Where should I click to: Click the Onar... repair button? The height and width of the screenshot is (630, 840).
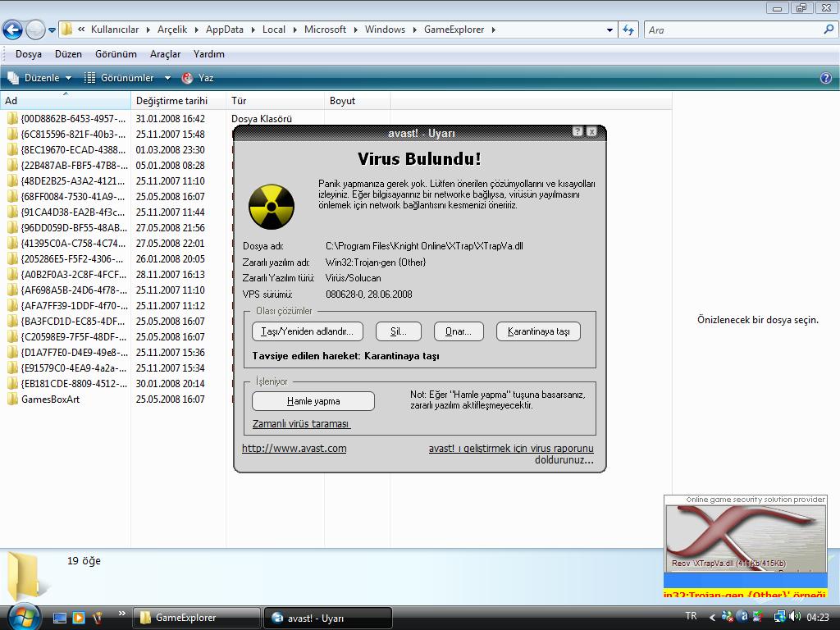pyautogui.click(x=459, y=331)
